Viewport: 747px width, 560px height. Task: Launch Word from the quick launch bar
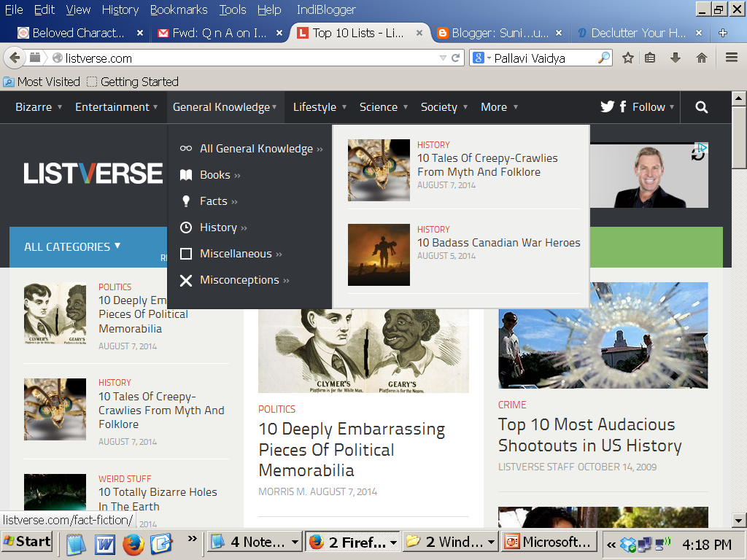pos(105,544)
